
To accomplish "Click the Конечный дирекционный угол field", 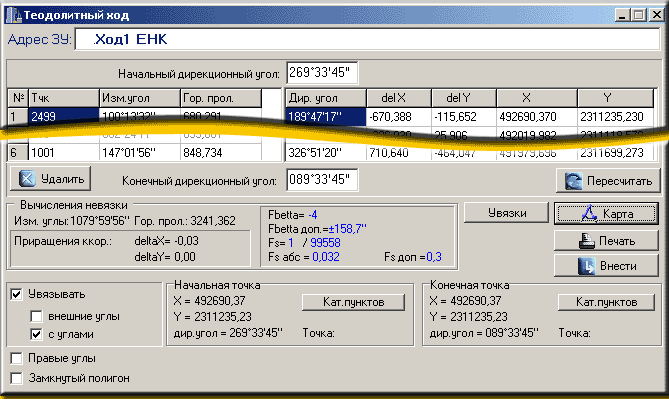I will point(322,180).
